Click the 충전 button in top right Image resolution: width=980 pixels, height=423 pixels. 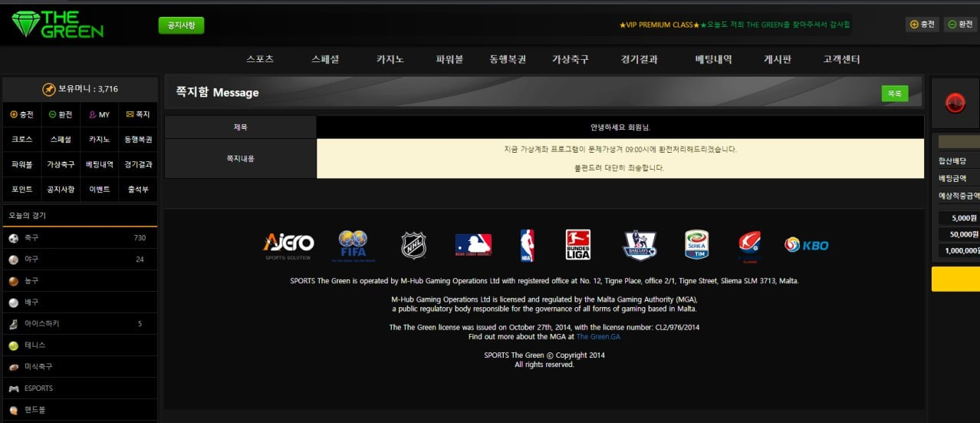tap(922, 25)
